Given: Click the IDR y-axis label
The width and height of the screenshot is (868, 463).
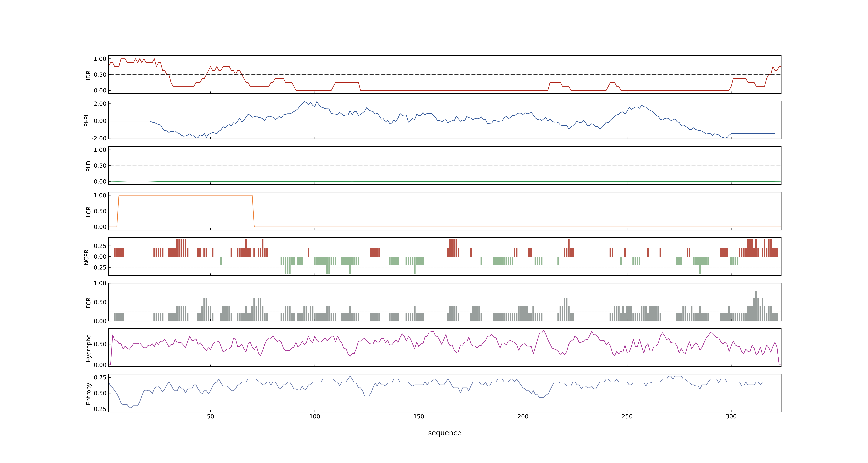Looking at the screenshot, I should pos(88,75).
